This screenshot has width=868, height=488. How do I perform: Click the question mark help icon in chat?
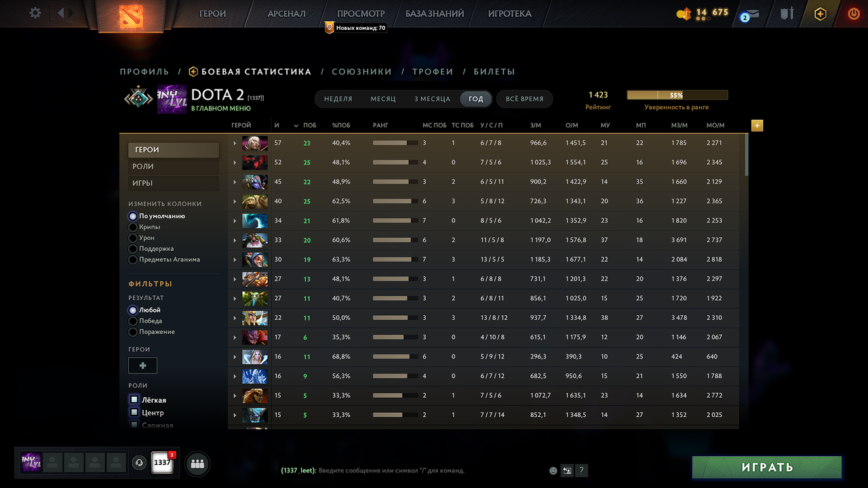(x=581, y=470)
